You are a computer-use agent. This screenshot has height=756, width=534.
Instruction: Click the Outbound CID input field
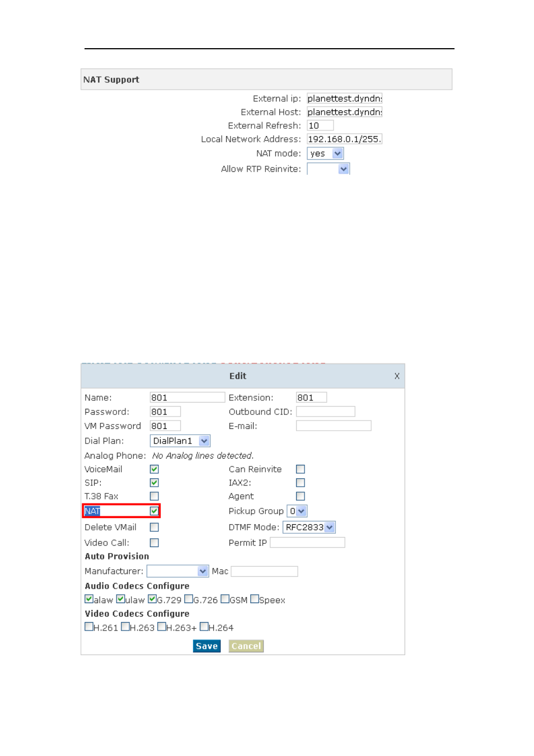pos(325,412)
